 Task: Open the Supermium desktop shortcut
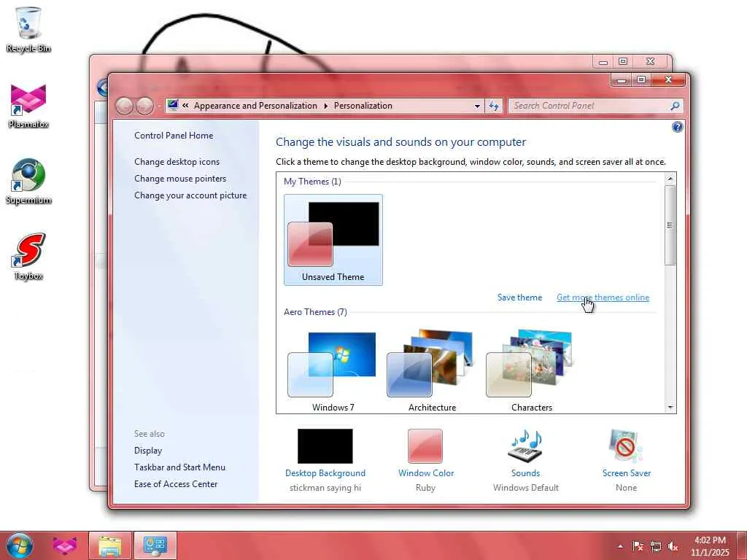[x=28, y=182]
